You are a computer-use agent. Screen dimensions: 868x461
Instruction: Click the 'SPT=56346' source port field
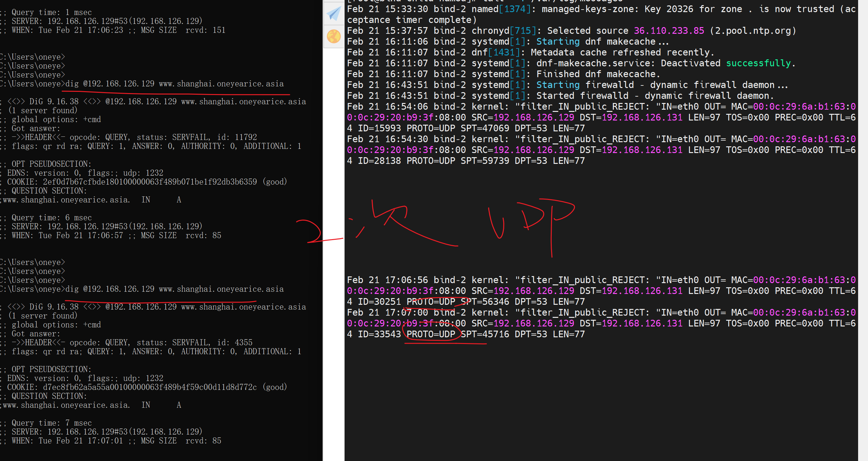(485, 302)
